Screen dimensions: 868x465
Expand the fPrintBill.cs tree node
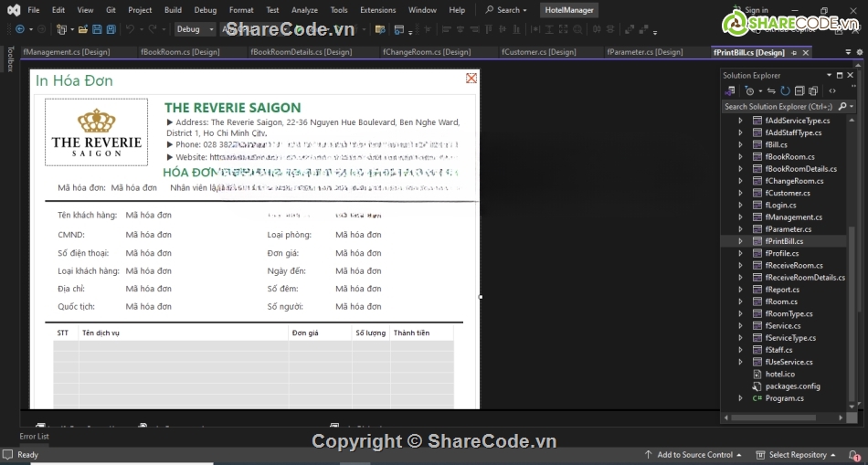tap(740, 241)
